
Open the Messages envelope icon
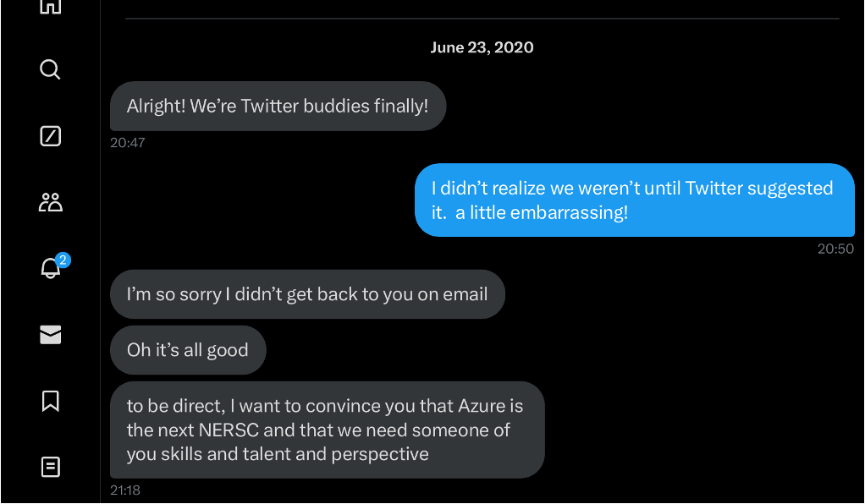pyautogui.click(x=50, y=335)
